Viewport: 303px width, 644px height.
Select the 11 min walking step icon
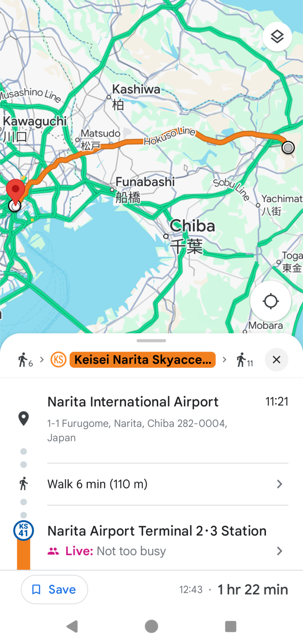tap(245, 360)
